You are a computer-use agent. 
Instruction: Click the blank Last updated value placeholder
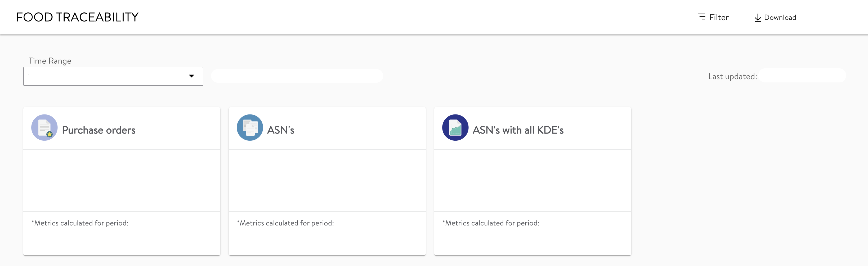[x=802, y=76]
